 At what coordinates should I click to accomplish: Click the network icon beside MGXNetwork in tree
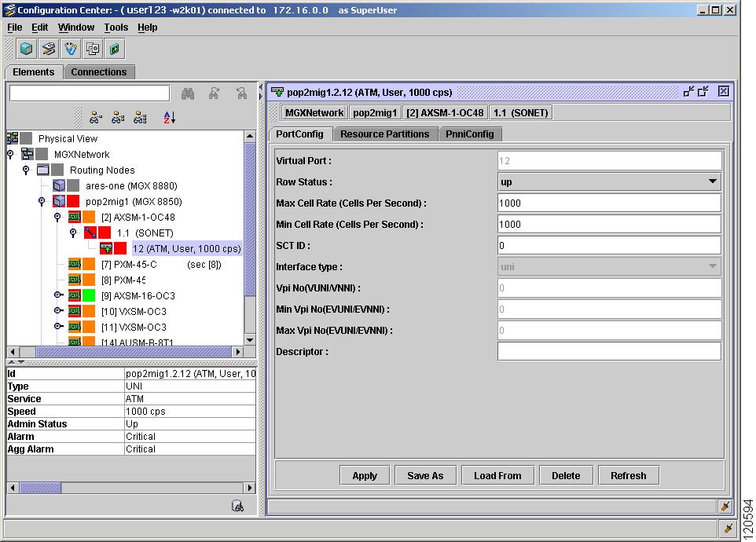28,154
